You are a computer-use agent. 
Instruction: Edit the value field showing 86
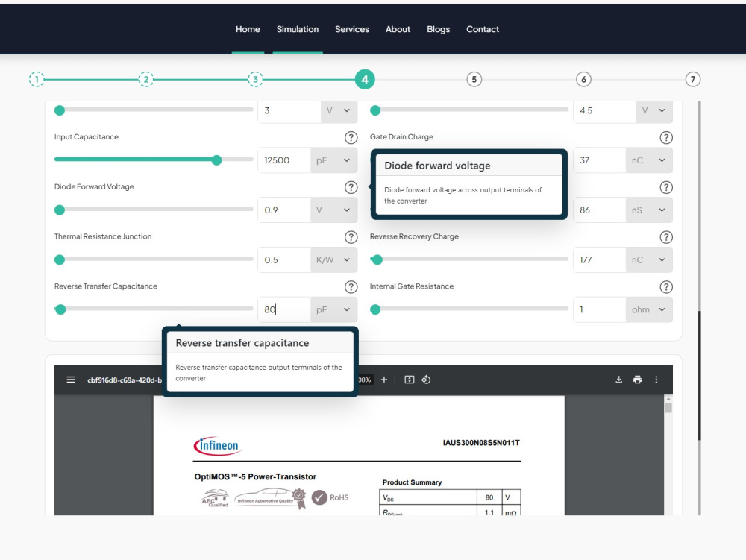pos(600,210)
